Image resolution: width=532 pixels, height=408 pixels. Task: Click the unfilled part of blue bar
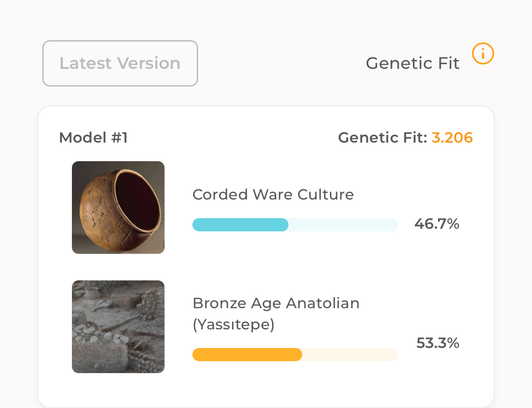343,225
